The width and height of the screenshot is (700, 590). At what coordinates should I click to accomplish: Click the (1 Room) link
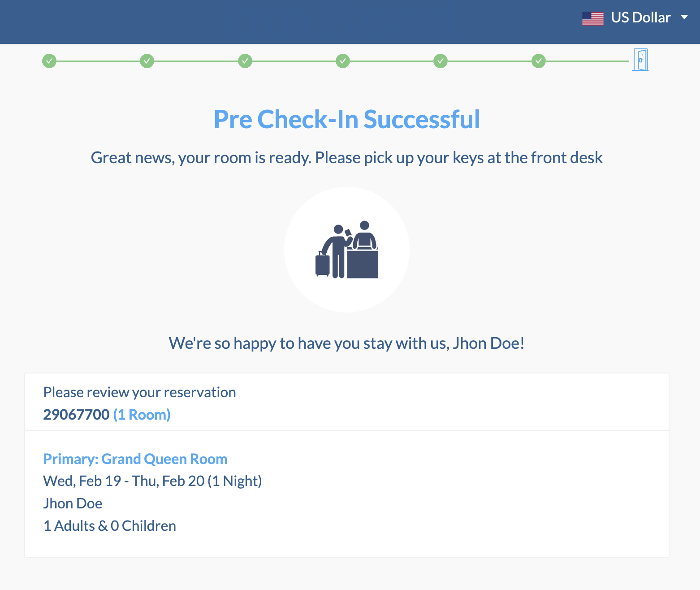point(142,415)
